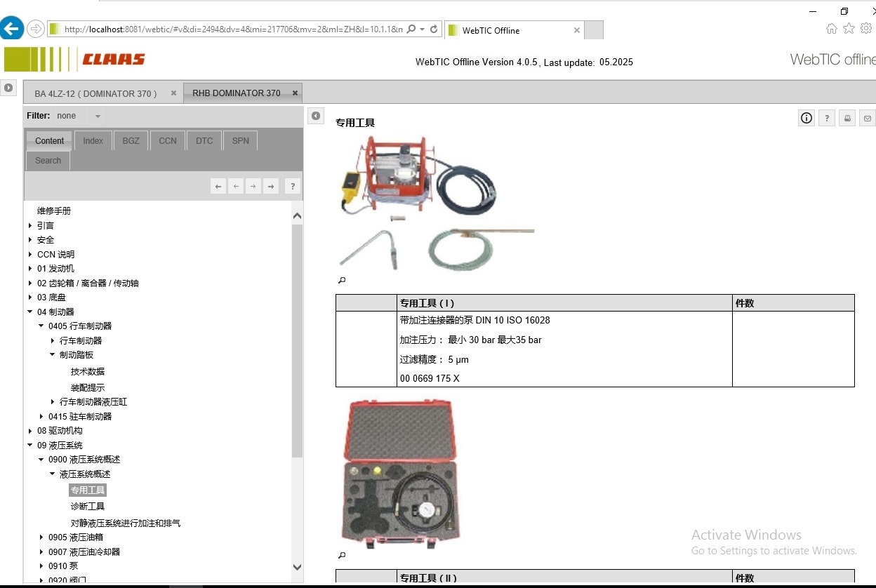Viewport: 876px width, 588px height.
Task: Open a new browser tab
Action: [x=594, y=30]
